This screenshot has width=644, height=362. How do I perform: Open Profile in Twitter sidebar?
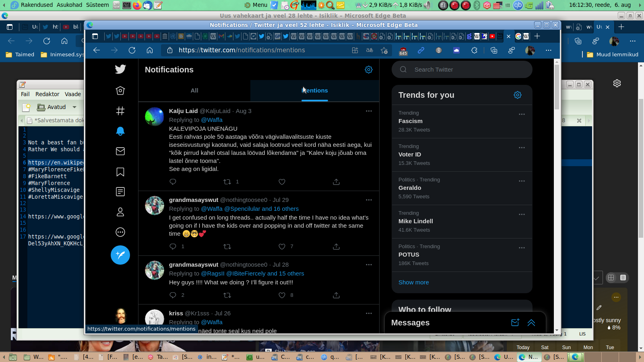click(120, 212)
